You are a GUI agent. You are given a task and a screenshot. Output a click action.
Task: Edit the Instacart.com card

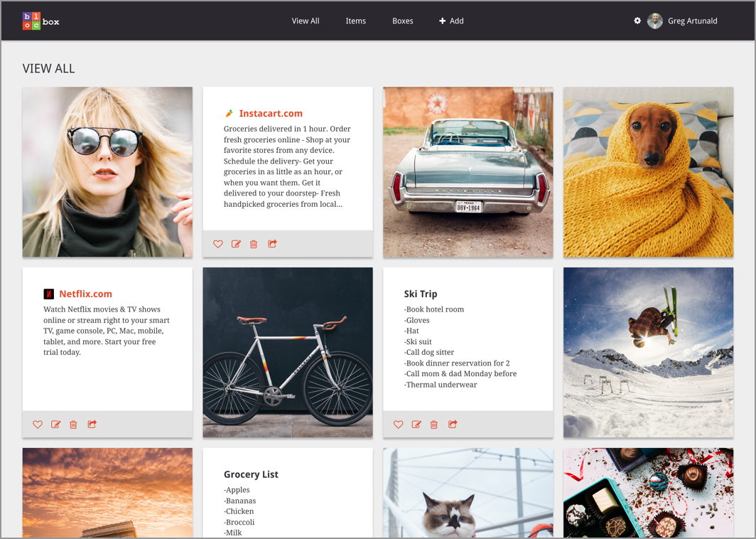(x=236, y=244)
